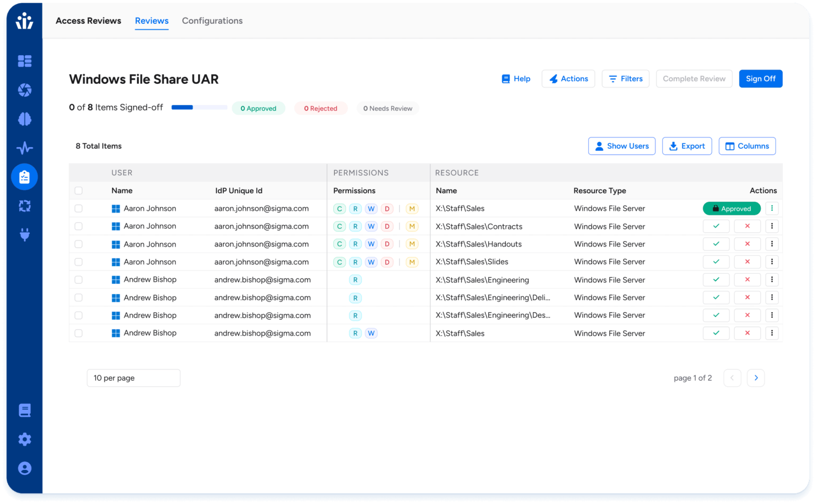Open the three-dot menu for the Approved row
The width and height of the screenshot is (816, 504).
pyautogui.click(x=772, y=209)
